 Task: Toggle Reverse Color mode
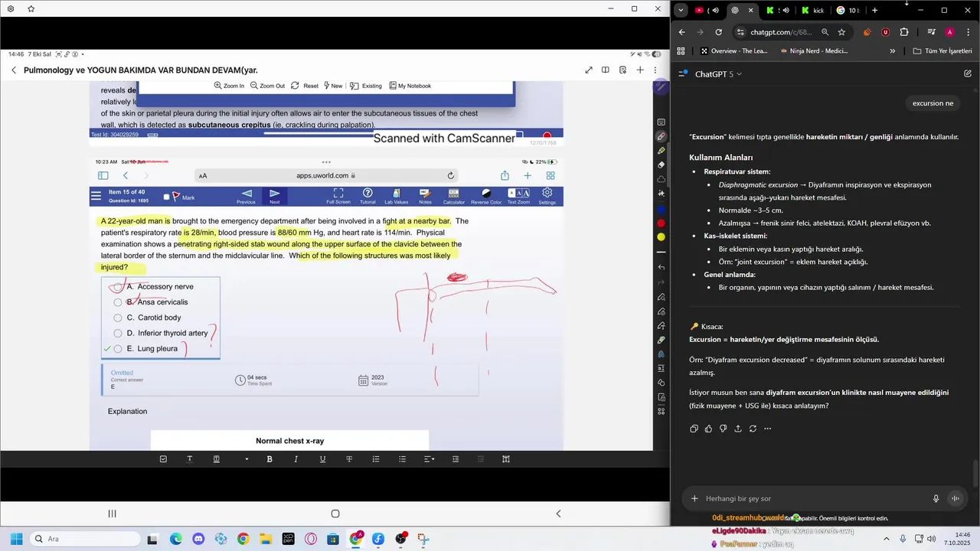coord(486,197)
